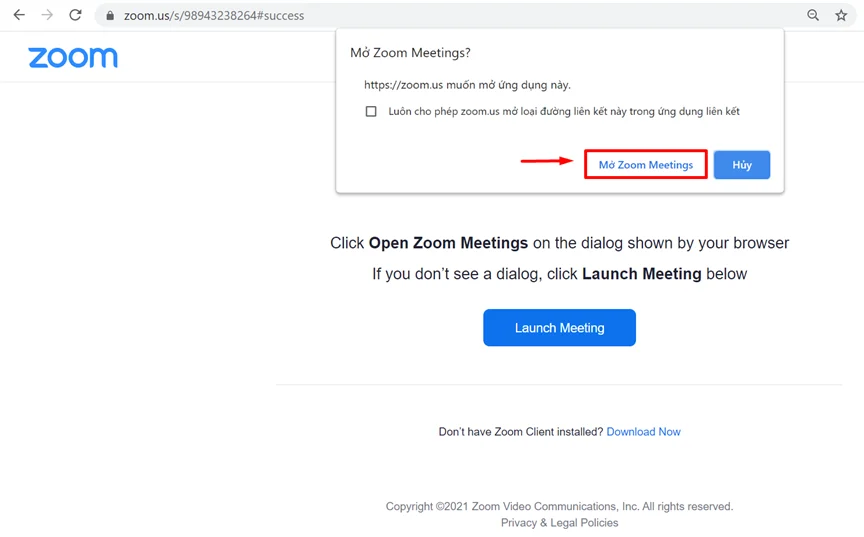Click the 'If you don't see a dialog' line

click(x=559, y=274)
